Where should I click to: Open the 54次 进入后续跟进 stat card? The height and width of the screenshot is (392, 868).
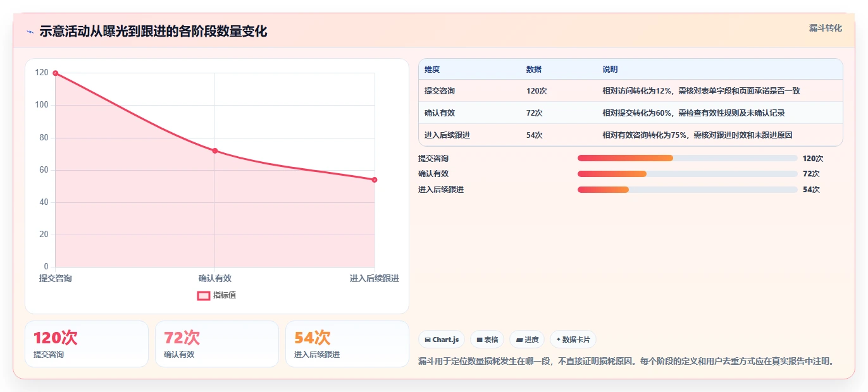pos(347,344)
